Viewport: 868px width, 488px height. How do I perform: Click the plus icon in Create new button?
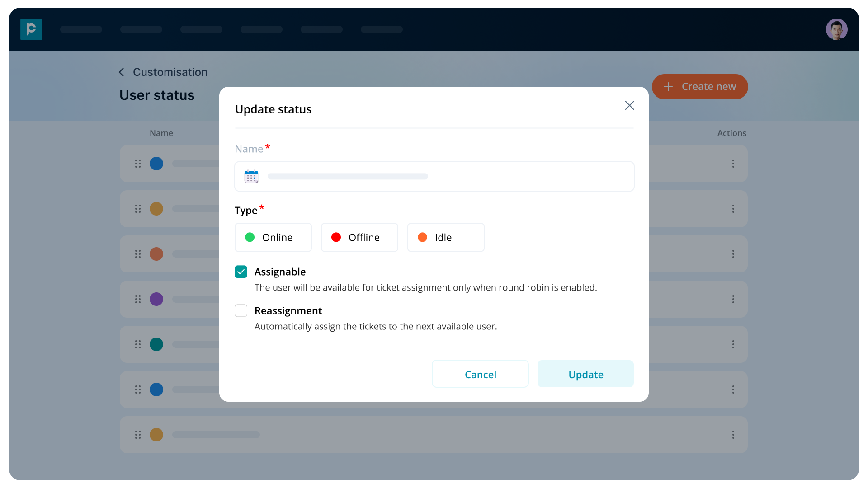668,87
